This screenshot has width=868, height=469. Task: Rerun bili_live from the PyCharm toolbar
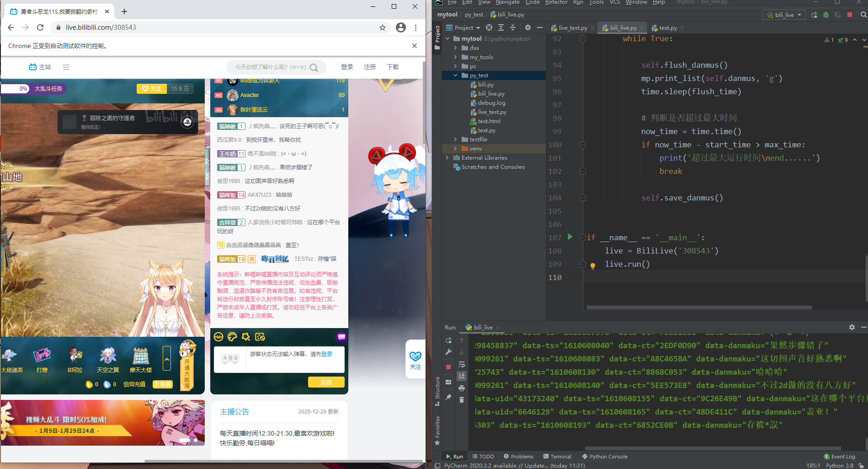coord(814,15)
